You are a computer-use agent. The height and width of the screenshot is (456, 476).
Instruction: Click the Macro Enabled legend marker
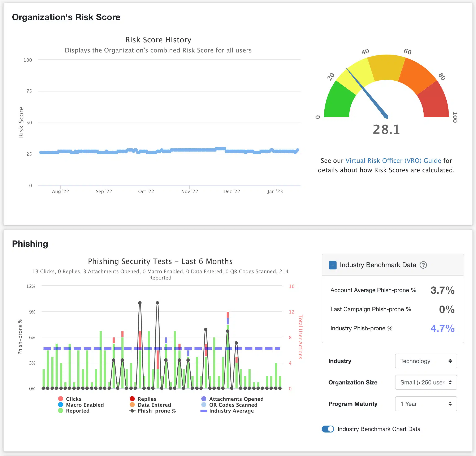(x=61, y=405)
